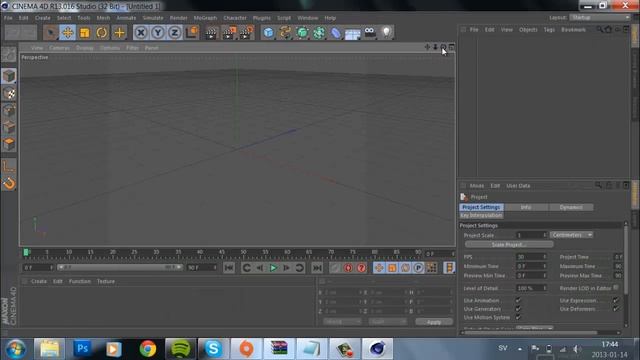
Task: Switch to Edges mode in left sidebar
Action: coord(9,127)
